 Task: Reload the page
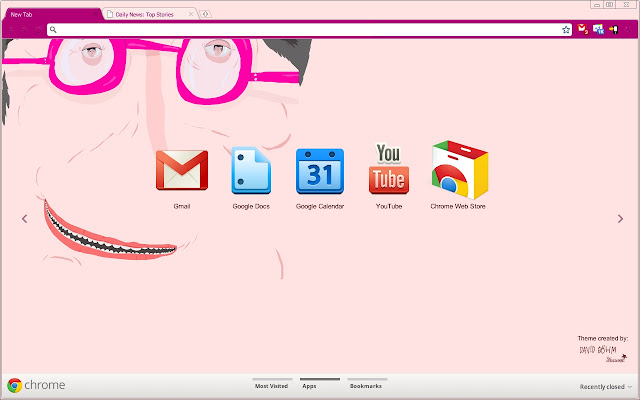[x=38, y=29]
